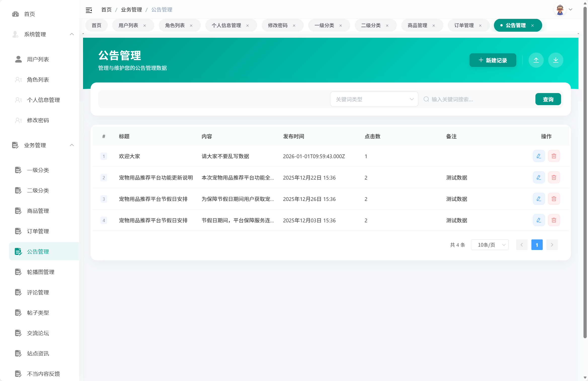Delete the record 宠物用品推荐平台功能更新说明
Image resolution: width=588 pixels, height=381 pixels.
(554, 177)
